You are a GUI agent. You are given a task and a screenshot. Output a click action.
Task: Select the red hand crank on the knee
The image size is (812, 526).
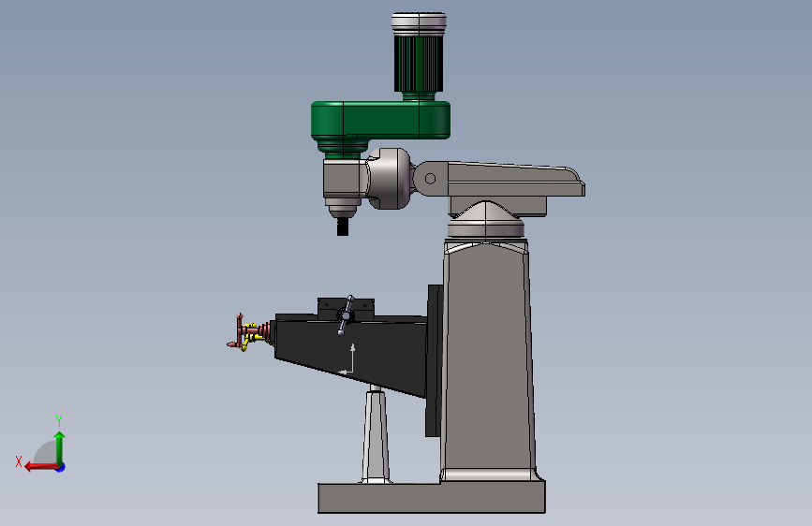(x=239, y=331)
